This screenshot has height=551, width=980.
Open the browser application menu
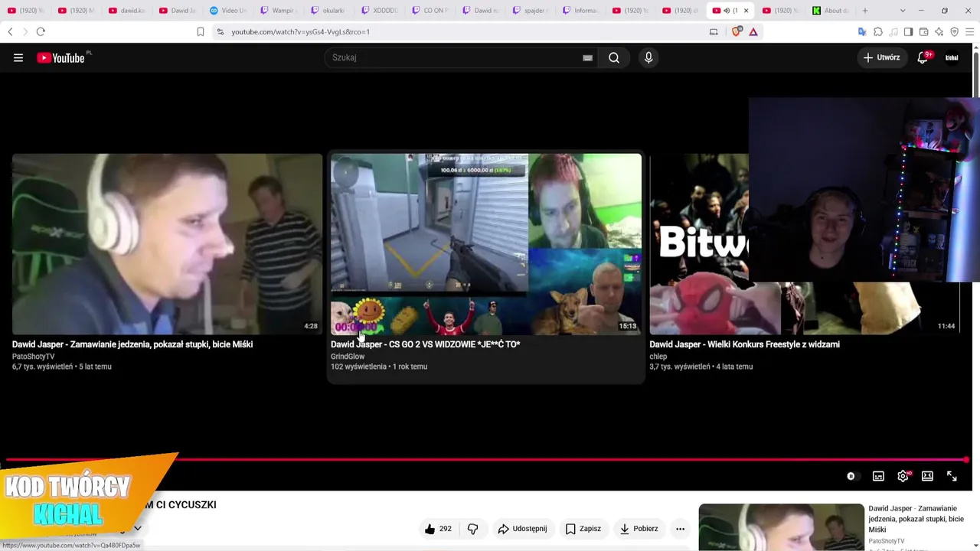pyautogui.click(x=970, y=31)
